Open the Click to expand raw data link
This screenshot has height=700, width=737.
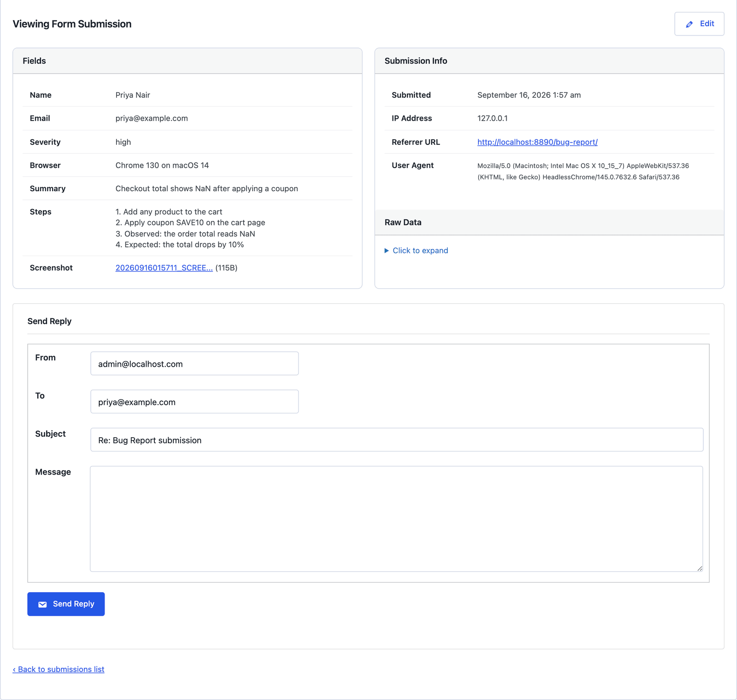click(x=420, y=251)
